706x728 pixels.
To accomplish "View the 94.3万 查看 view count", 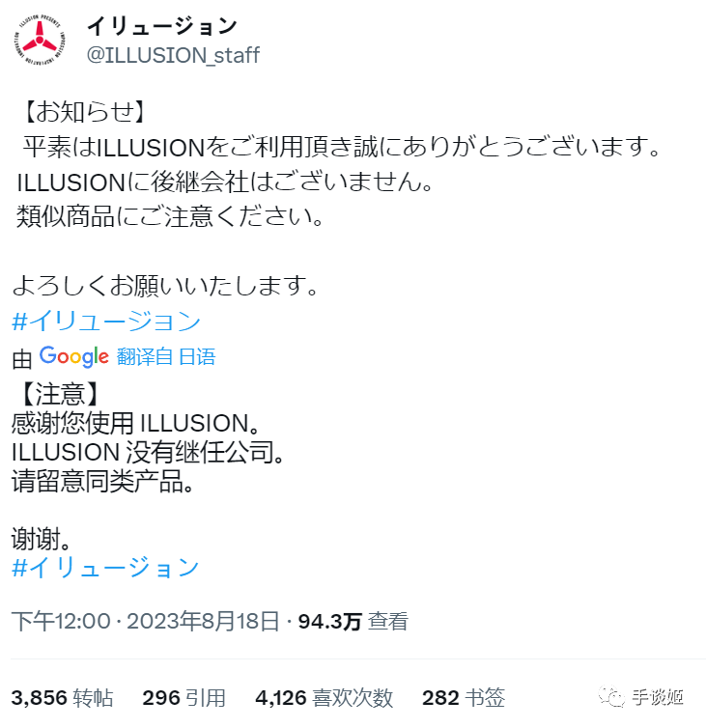I will click(353, 621).
